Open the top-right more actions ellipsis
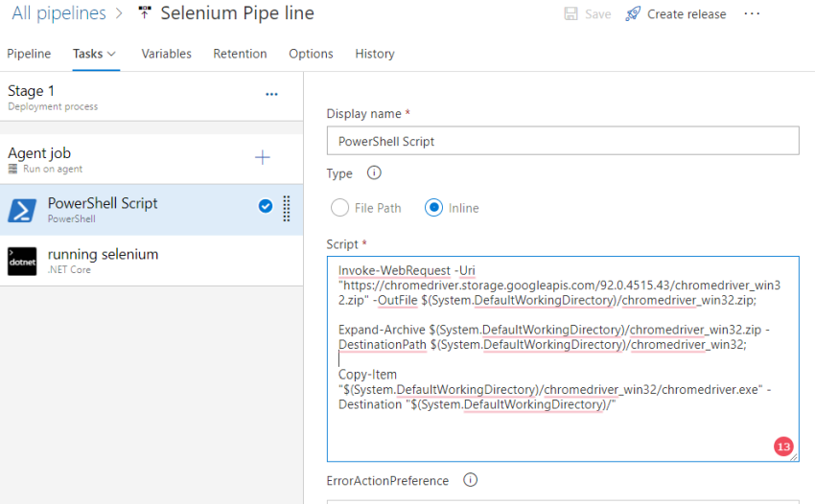 click(752, 14)
